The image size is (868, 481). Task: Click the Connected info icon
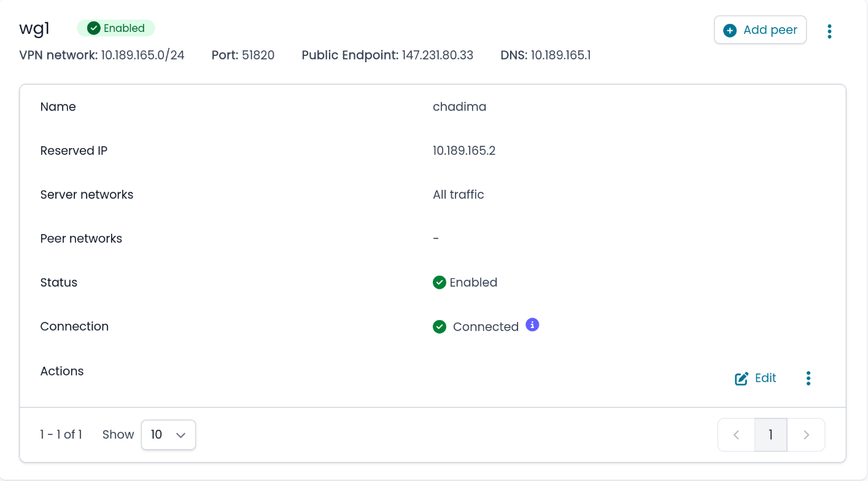533,325
